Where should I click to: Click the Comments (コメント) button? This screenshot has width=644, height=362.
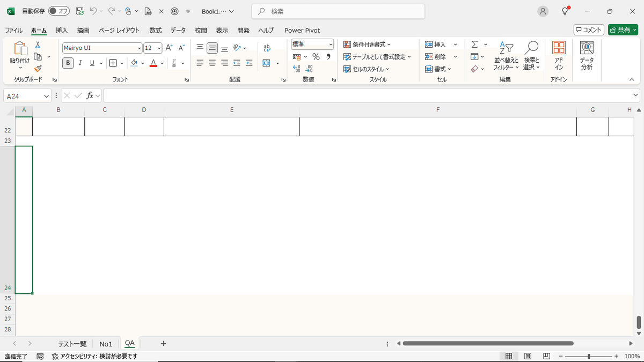(589, 30)
